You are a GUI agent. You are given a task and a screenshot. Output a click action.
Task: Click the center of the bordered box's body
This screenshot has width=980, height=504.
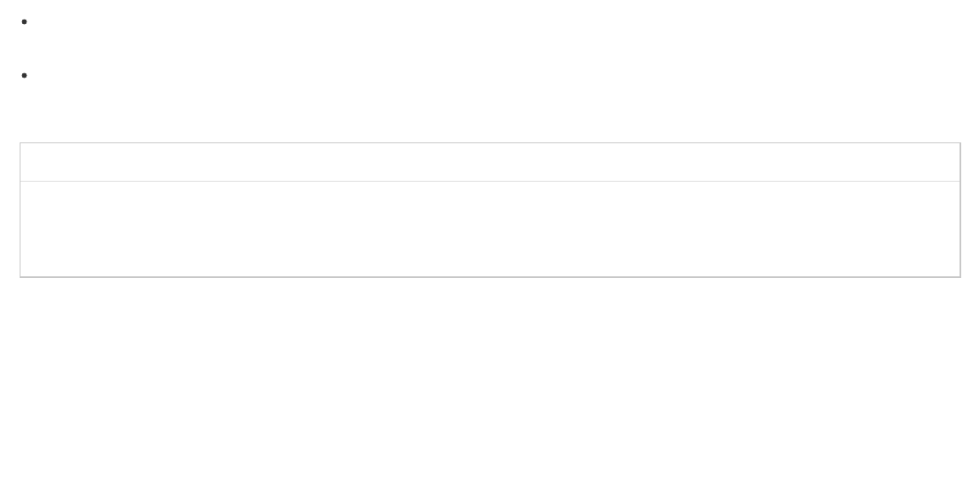point(490,229)
